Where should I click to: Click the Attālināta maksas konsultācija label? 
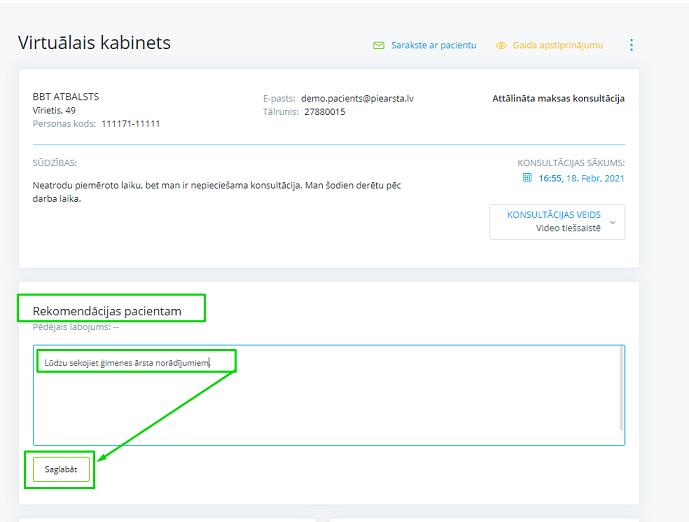point(558,99)
